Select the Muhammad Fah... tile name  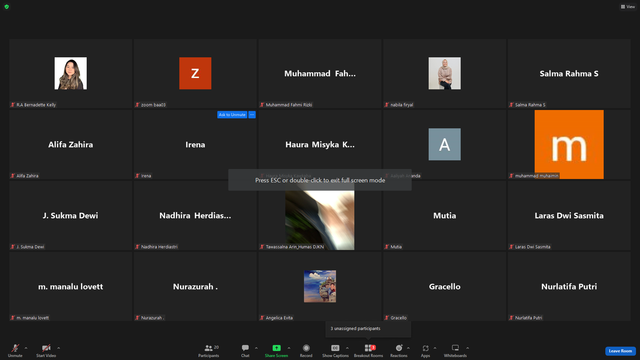pyautogui.click(x=320, y=73)
